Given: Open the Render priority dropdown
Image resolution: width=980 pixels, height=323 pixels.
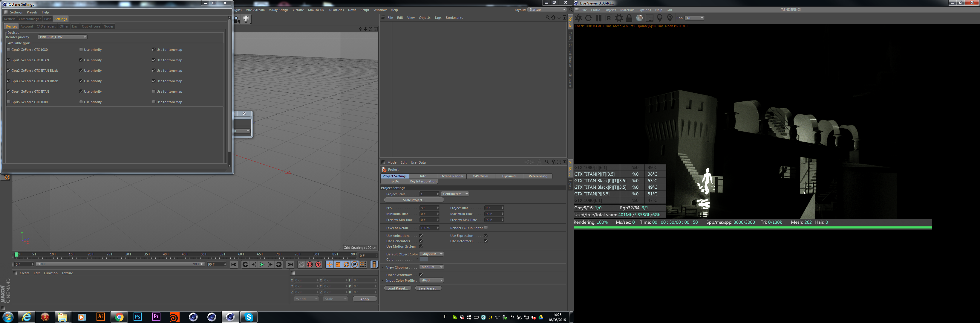Looking at the screenshot, I should point(63,37).
